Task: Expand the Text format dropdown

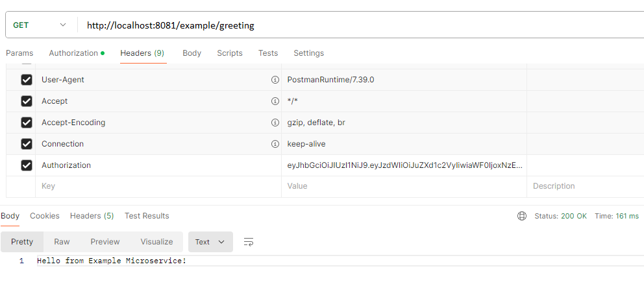Action: pyautogui.click(x=210, y=242)
